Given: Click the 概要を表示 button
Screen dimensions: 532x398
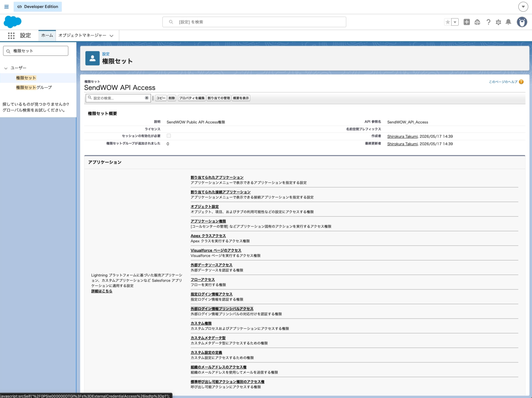Looking at the screenshot, I should [x=241, y=98].
